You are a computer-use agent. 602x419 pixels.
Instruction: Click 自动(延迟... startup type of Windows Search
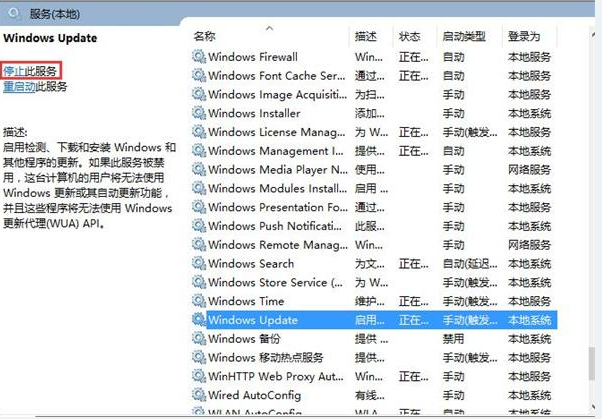[x=470, y=264]
